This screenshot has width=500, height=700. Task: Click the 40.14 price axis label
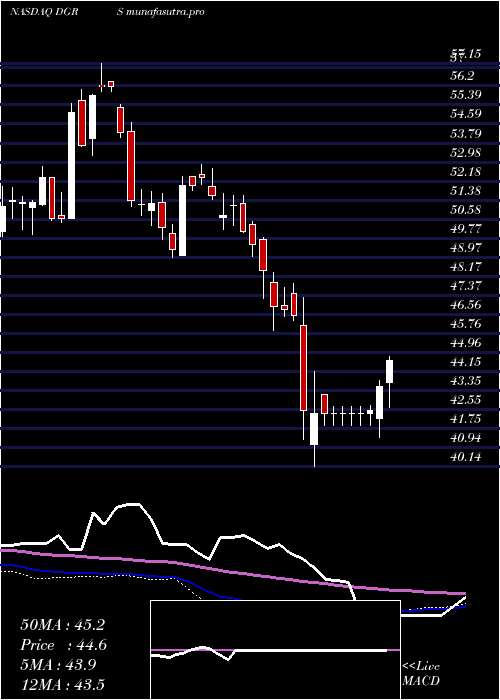(466, 458)
